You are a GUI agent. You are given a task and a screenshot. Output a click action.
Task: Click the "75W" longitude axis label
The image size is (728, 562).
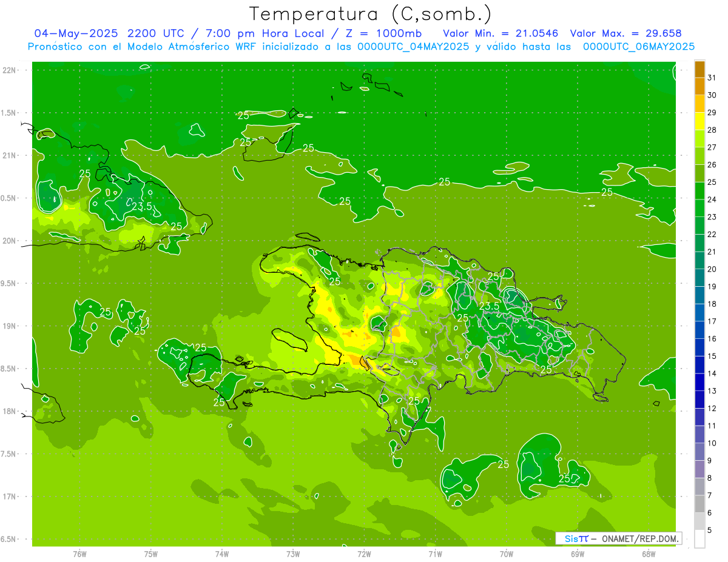pos(151,554)
